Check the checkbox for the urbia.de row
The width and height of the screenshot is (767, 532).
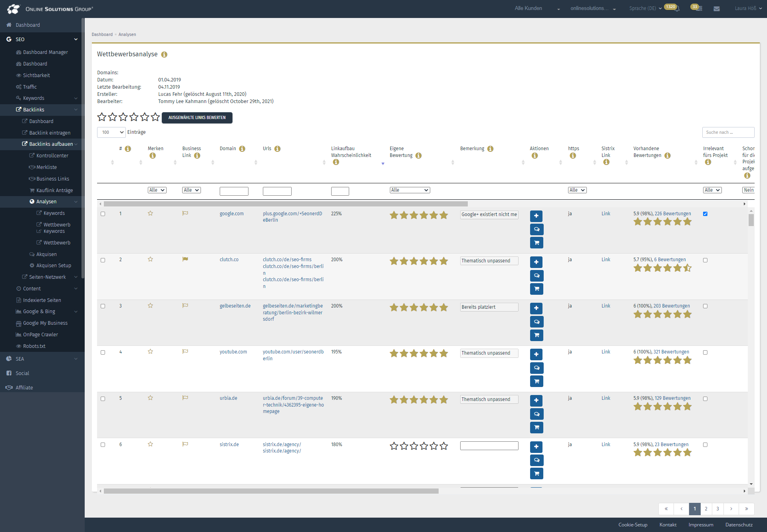[103, 398]
